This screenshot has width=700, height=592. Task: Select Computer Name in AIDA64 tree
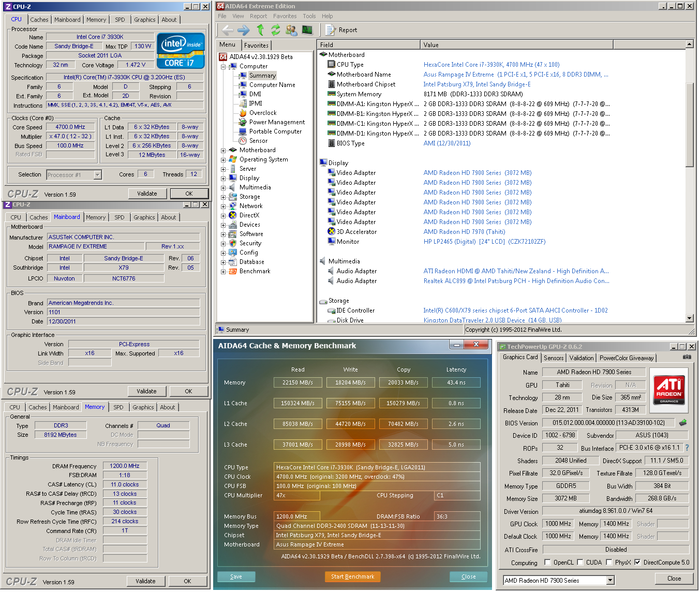click(x=272, y=85)
